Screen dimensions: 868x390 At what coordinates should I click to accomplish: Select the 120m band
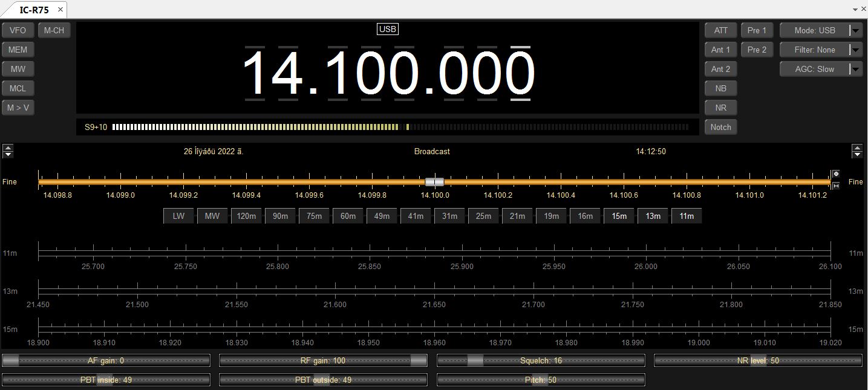click(246, 216)
